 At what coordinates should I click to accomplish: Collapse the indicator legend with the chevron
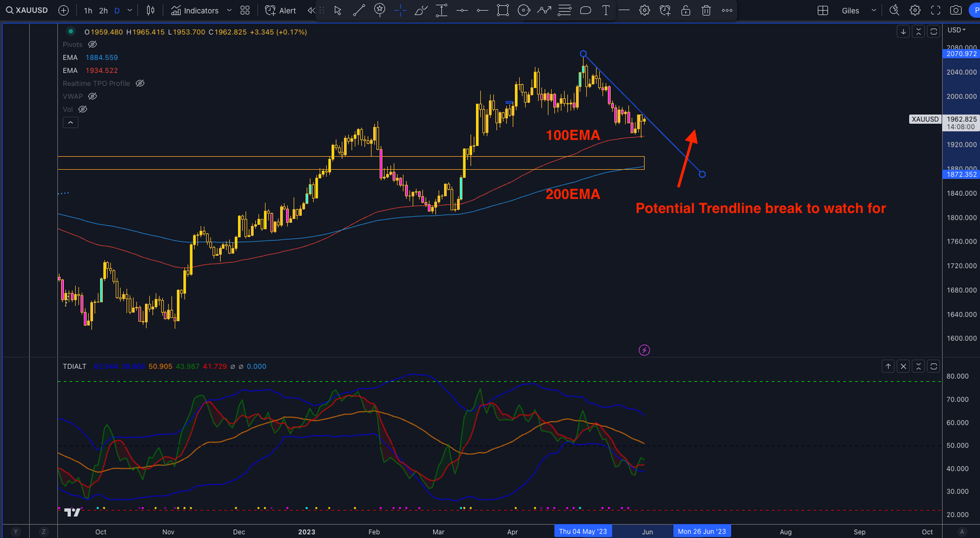coord(71,123)
